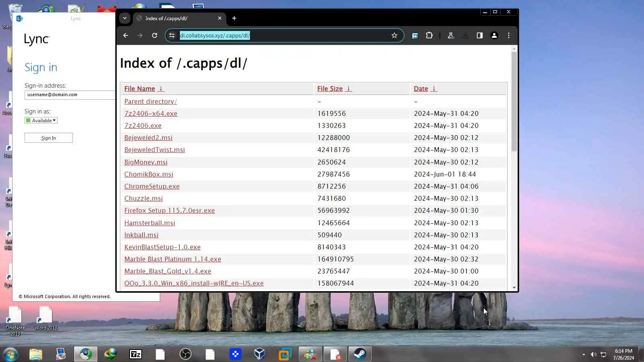This screenshot has width=644, height=362.
Task: Click the page vertical scrollbar thumb
Action: (x=514, y=101)
